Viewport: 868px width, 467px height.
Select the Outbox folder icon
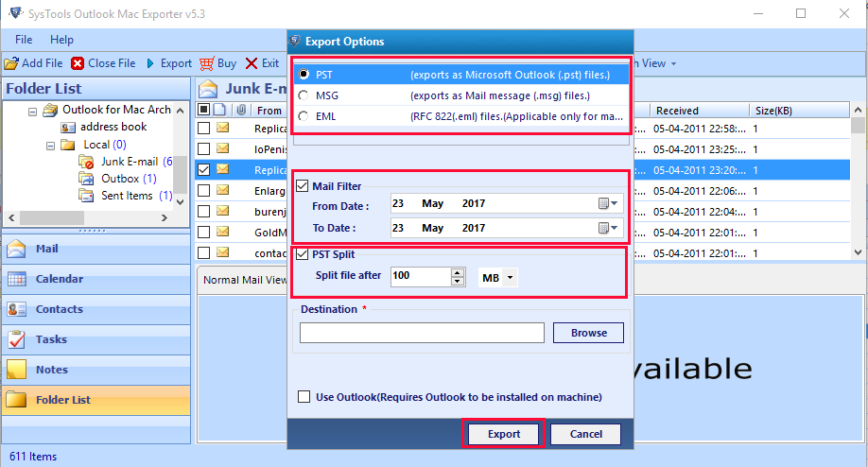(86, 179)
